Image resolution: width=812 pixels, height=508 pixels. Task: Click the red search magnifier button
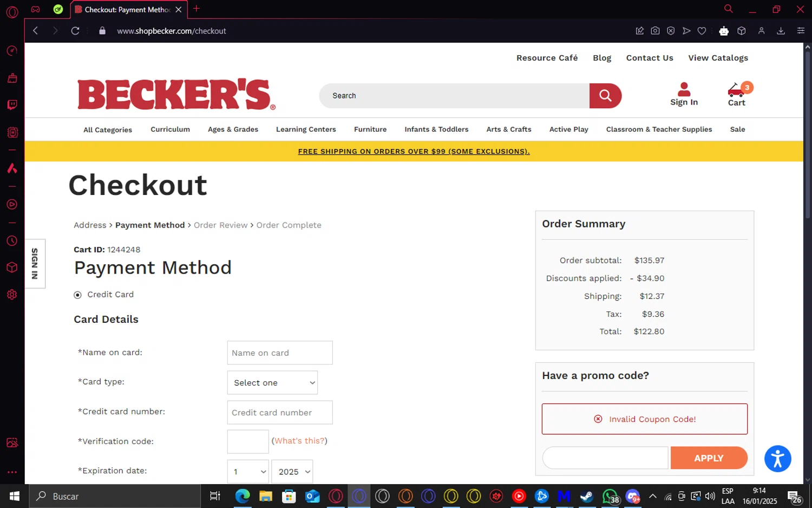(605, 96)
